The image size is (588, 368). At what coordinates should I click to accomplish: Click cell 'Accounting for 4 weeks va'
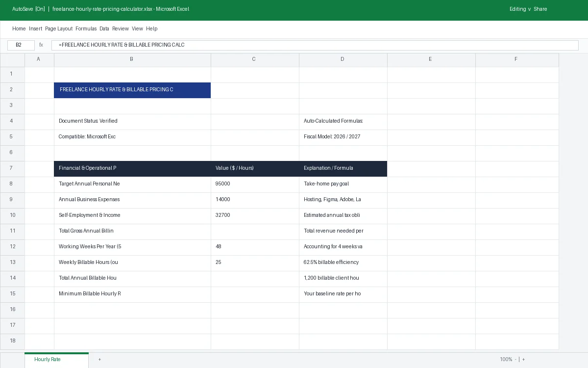click(x=343, y=247)
